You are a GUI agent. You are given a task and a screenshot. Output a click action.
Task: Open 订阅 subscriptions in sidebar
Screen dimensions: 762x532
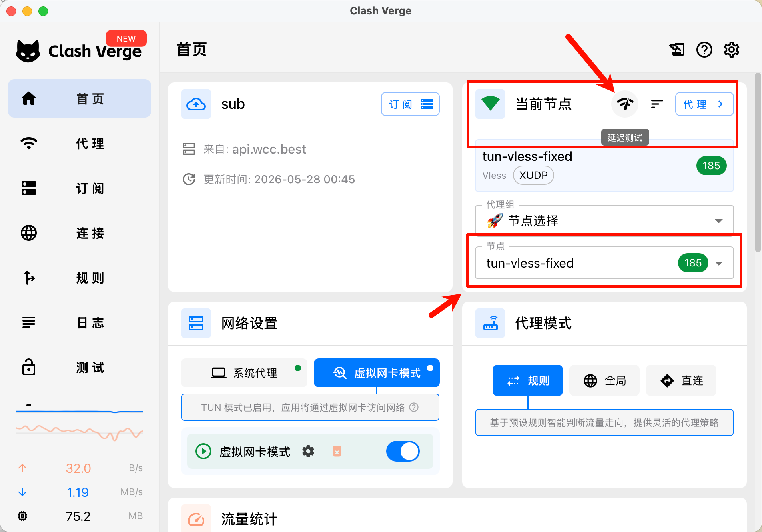point(80,188)
